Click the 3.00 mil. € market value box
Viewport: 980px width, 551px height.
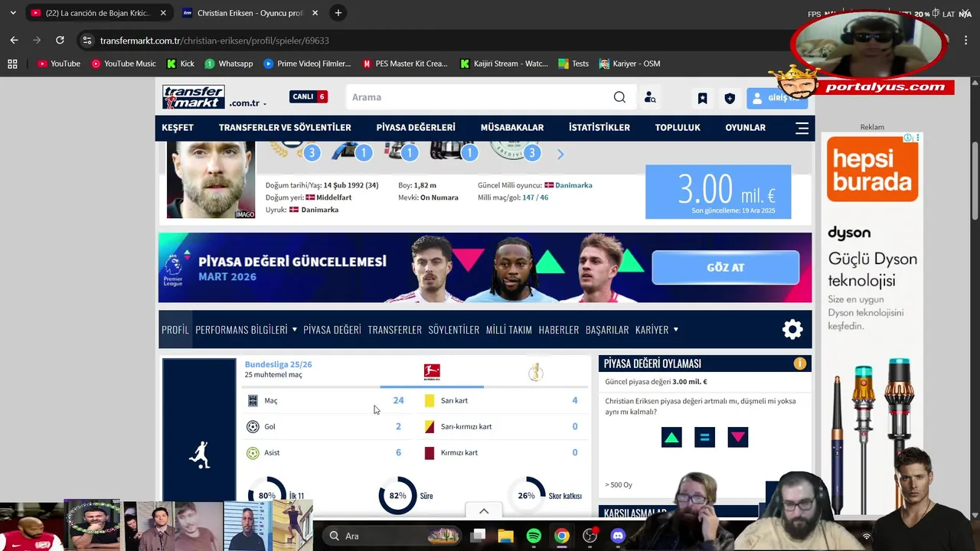click(x=718, y=191)
